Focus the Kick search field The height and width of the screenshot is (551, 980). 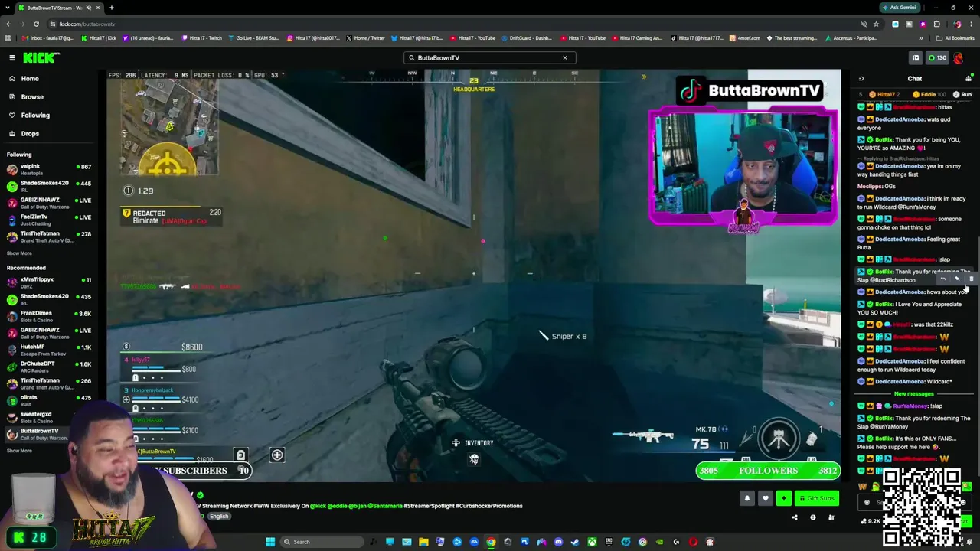(489, 57)
